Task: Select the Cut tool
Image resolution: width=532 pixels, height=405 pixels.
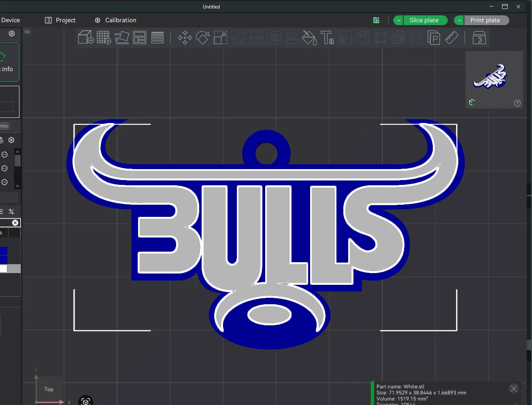Action: point(256,38)
